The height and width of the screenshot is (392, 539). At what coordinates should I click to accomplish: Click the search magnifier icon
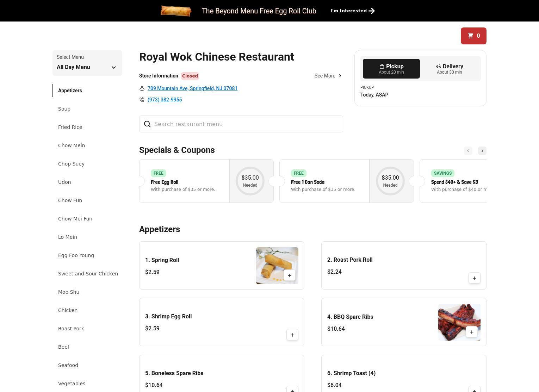coord(147,124)
